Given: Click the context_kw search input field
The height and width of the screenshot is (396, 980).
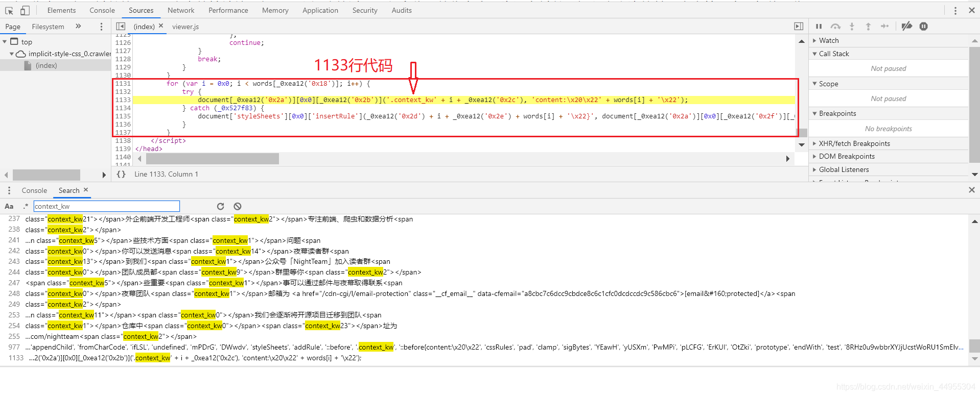Looking at the screenshot, I should (107, 206).
